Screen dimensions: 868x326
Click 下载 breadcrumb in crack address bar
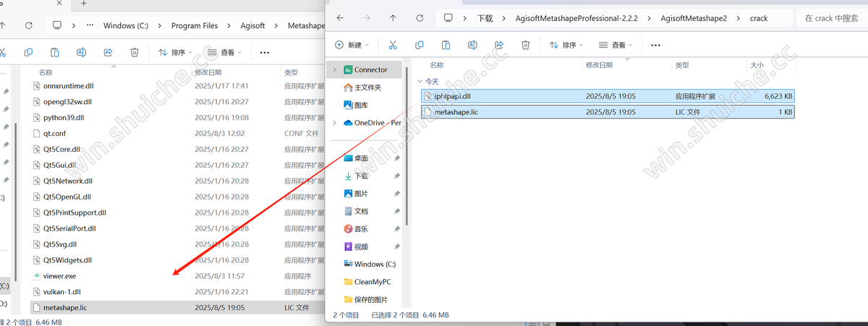tap(484, 17)
